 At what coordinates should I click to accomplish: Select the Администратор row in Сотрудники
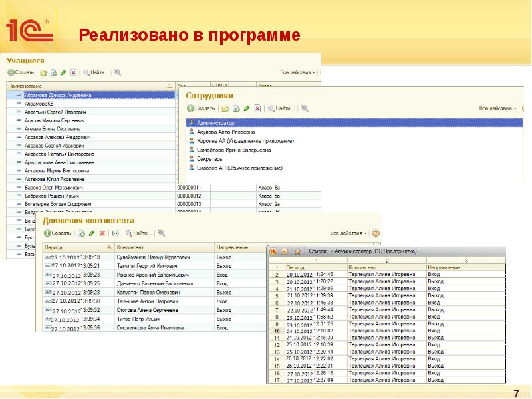pos(354,123)
